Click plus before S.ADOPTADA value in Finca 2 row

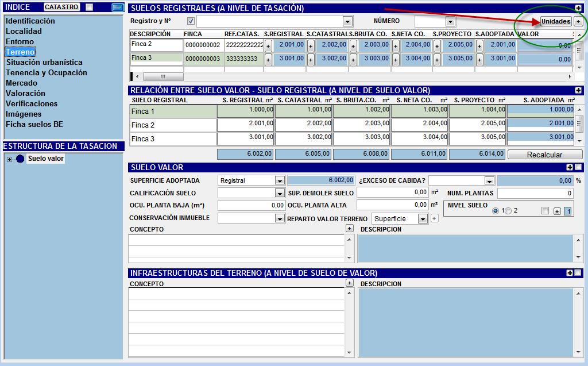479,46
